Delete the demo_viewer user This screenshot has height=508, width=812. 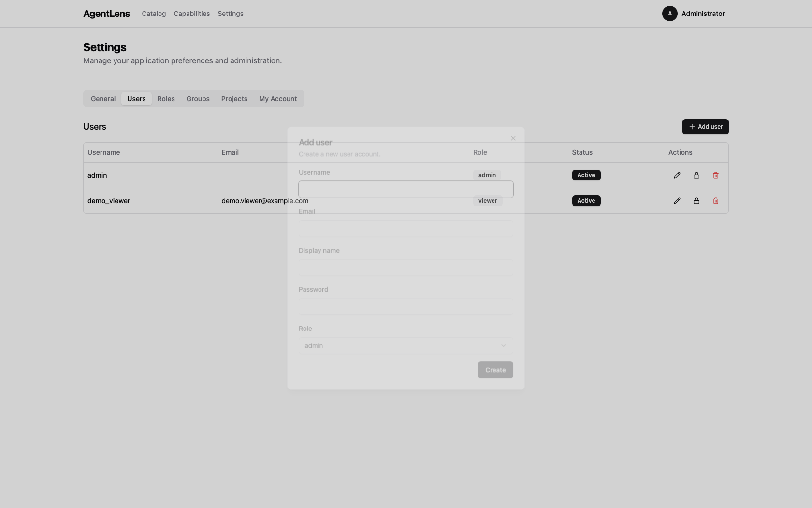pos(715,201)
